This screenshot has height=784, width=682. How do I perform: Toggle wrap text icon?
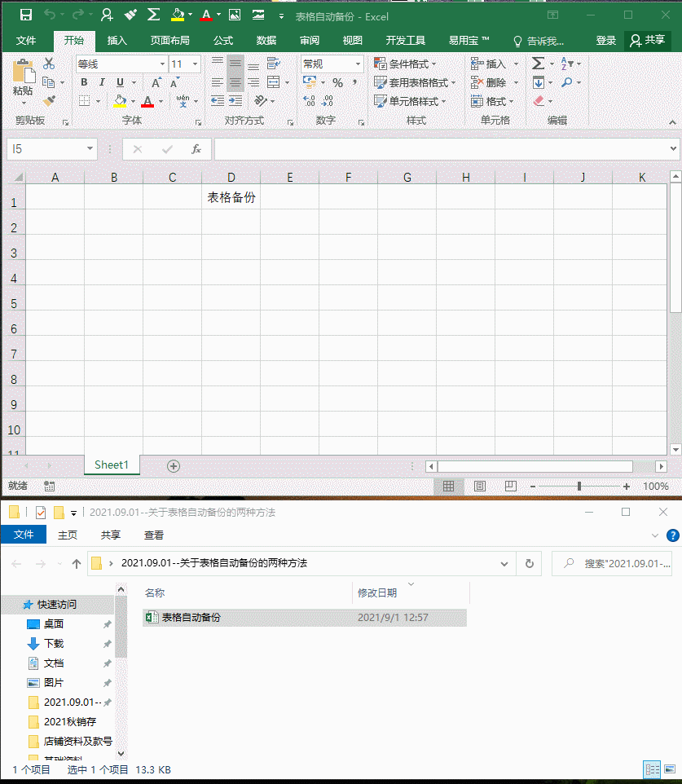click(x=274, y=64)
